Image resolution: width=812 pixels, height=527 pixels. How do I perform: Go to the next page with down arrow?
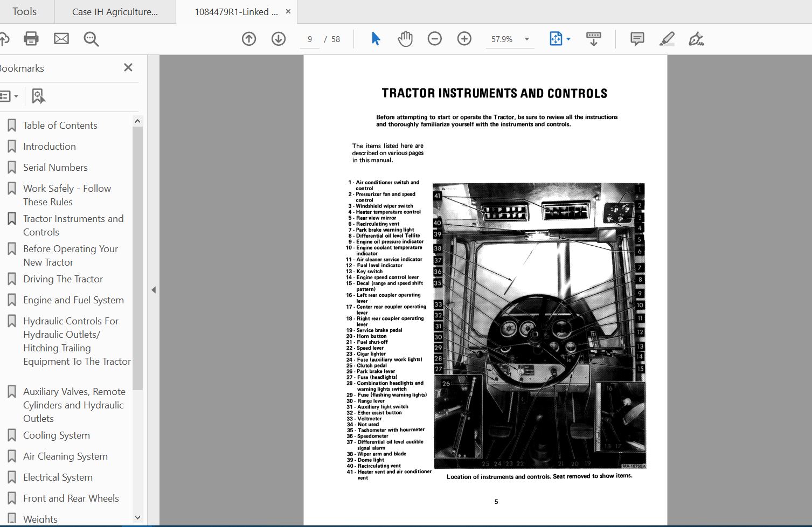pos(279,39)
